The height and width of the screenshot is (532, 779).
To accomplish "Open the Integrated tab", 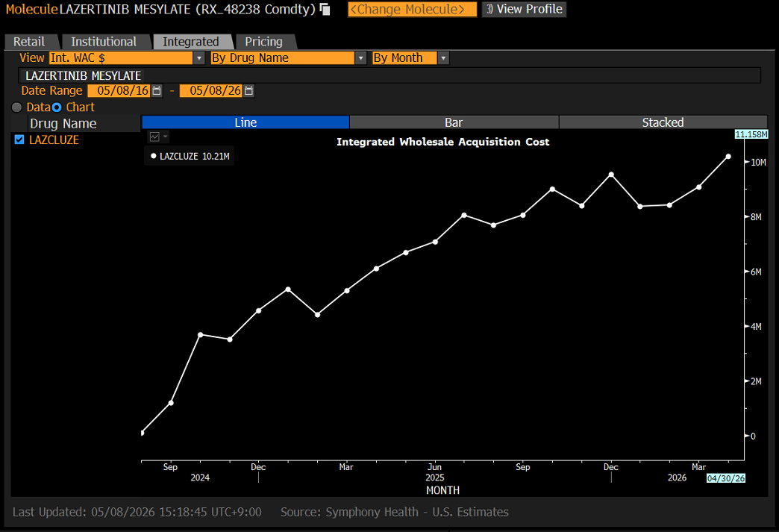I will [191, 42].
